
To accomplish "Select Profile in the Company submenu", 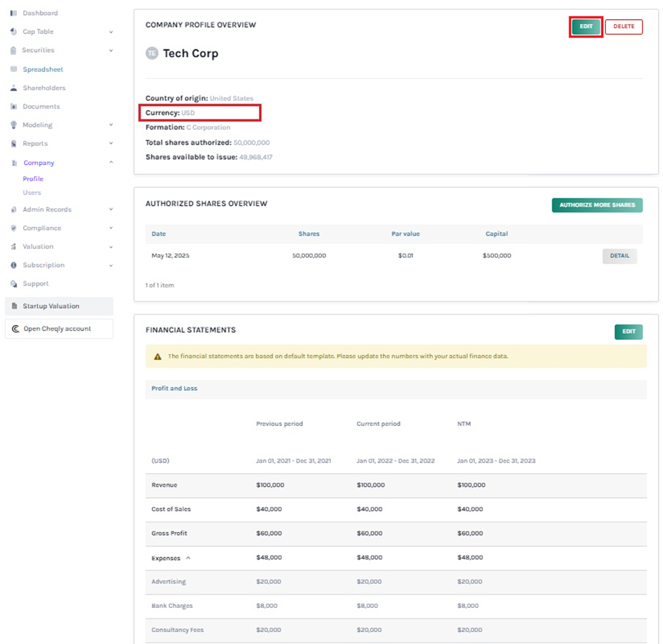I will tap(33, 179).
